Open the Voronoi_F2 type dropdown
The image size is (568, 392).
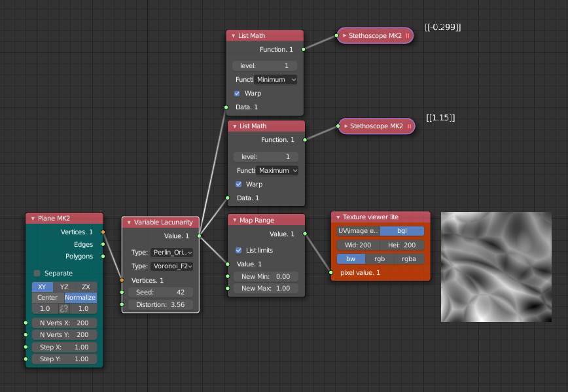(171, 266)
